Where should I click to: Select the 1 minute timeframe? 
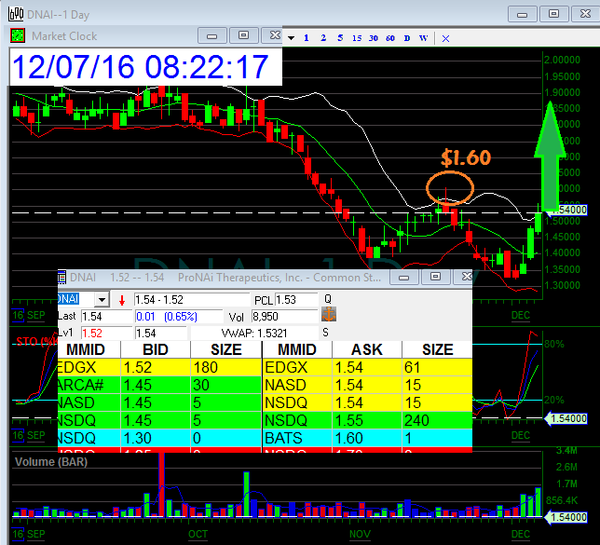(x=307, y=37)
